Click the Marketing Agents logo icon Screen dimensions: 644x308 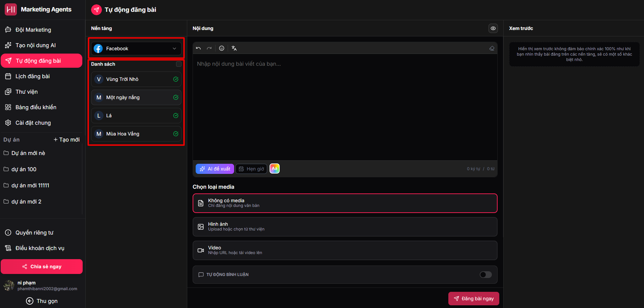pyautogui.click(x=11, y=9)
